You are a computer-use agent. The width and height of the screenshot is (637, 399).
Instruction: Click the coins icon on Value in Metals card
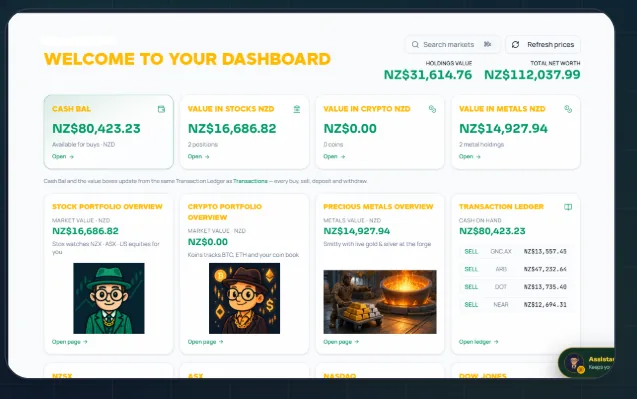pos(568,109)
